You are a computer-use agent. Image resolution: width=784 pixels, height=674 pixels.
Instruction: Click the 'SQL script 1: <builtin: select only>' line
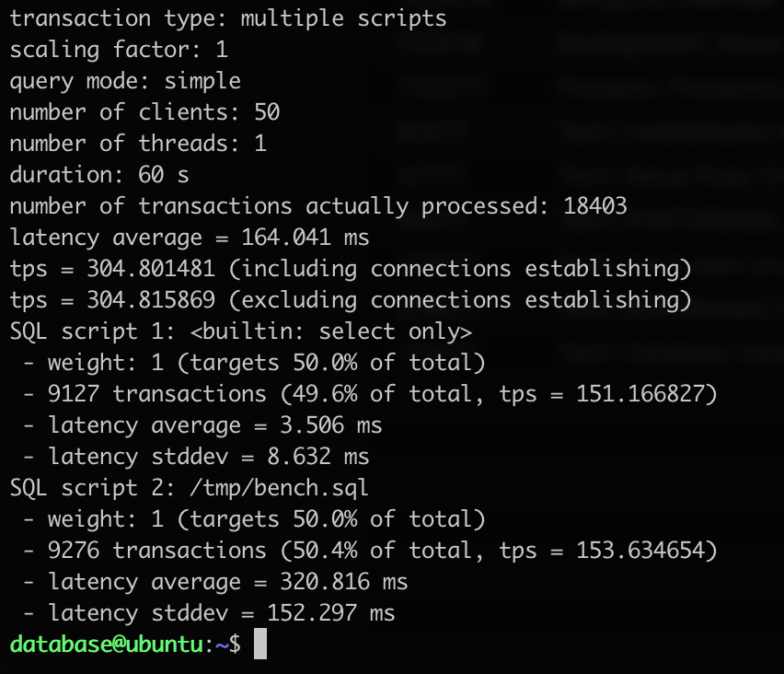pyautogui.click(x=241, y=331)
